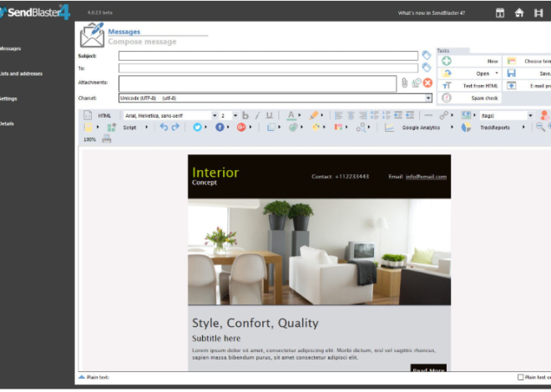Screen dimensions: 551x392
Task: Open the font size dropdown
Action: [235, 115]
